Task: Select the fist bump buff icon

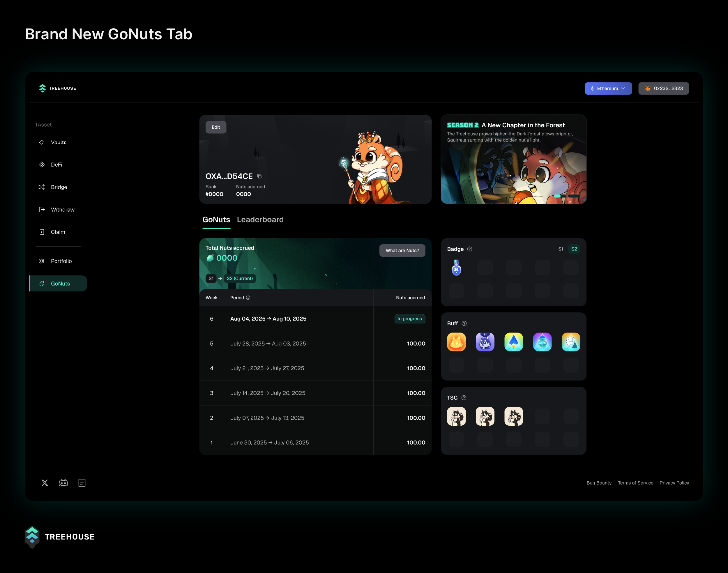Action: [x=571, y=342]
